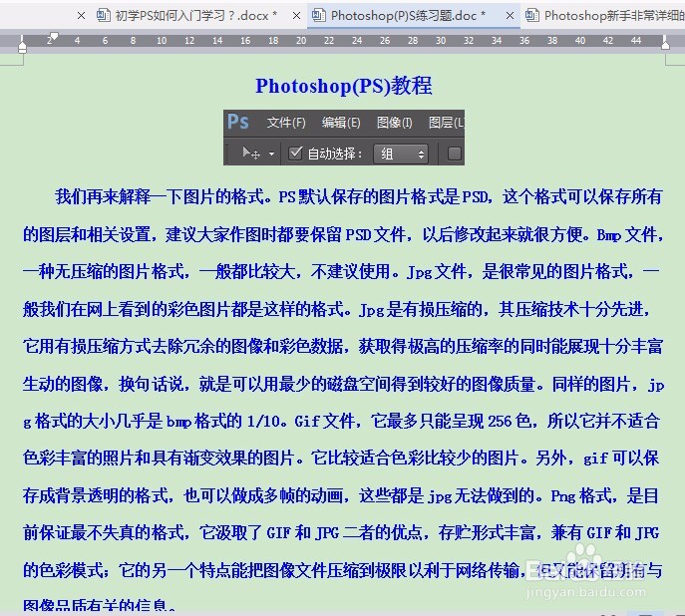Click the 自动选择 checkbox in the embedded image
Viewport: 685px width, 616px height.
296,153
